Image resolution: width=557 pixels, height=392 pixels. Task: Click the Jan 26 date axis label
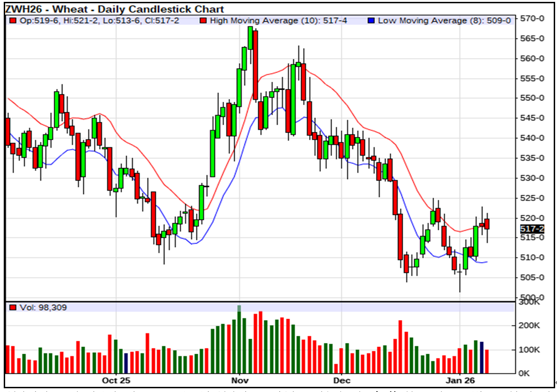point(460,380)
